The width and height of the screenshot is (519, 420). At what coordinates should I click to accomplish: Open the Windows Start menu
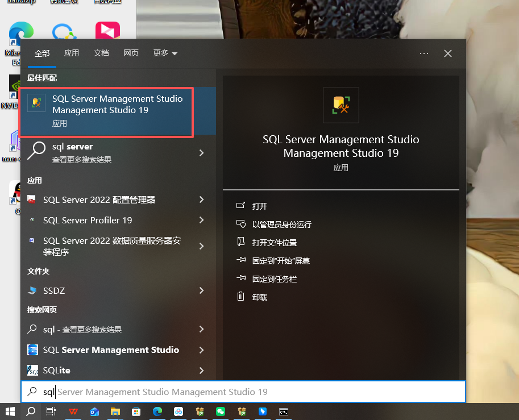(10, 411)
